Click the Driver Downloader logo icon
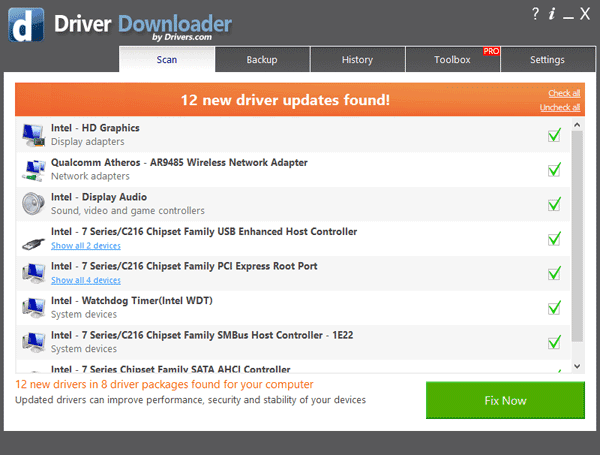The width and height of the screenshot is (600, 455). pos(26,25)
